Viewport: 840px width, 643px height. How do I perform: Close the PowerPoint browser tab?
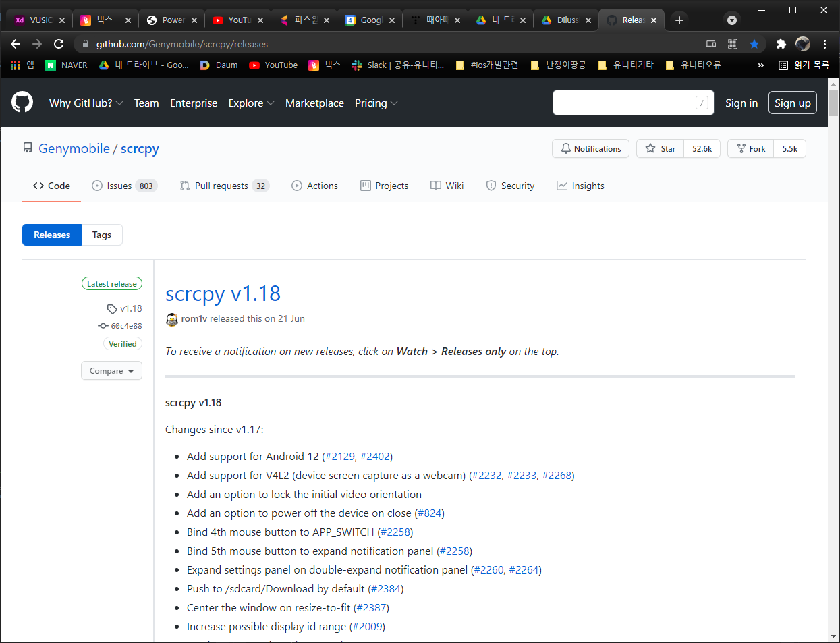coord(194,20)
